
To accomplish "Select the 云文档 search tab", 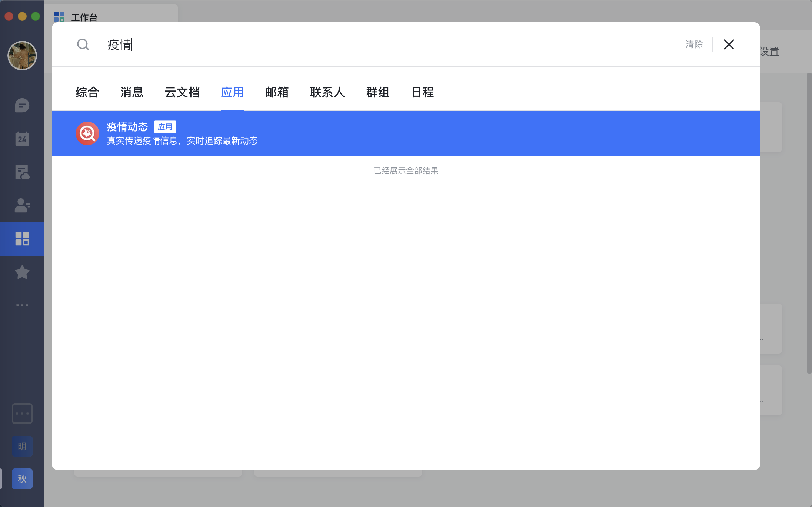I will pos(182,92).
